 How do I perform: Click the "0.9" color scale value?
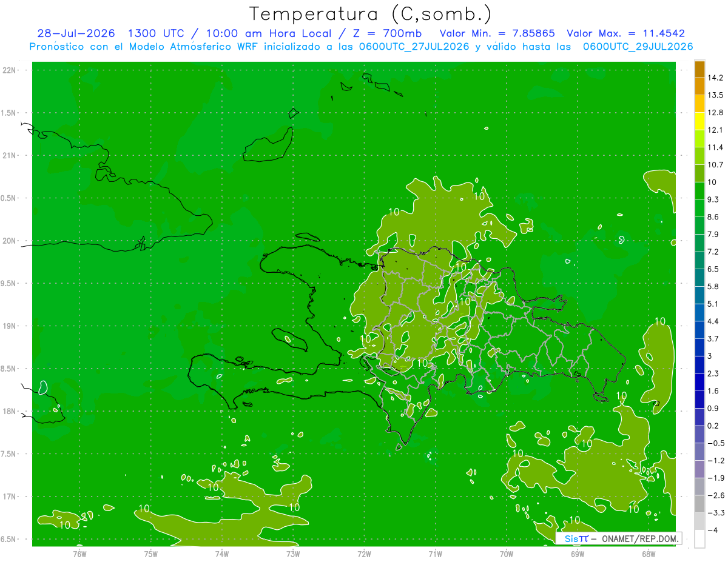(x=713, y=408)
